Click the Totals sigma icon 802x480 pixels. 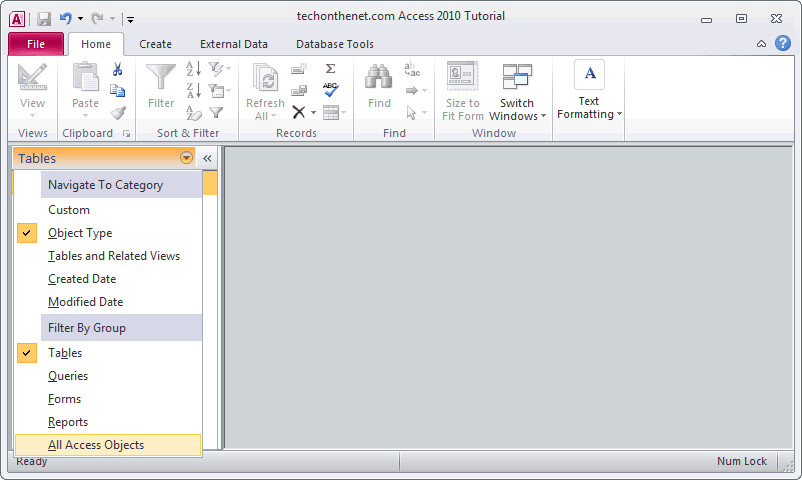click(330, 69)
